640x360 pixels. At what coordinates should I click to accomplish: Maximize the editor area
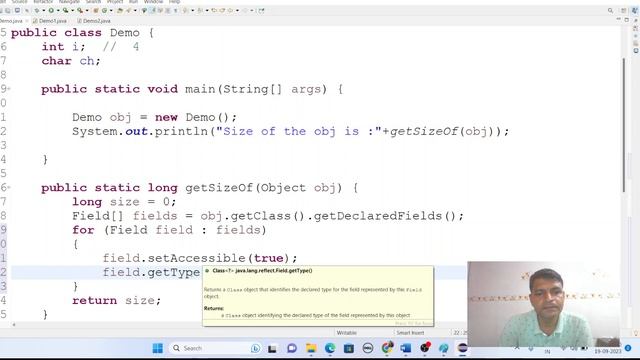point(627,20)
